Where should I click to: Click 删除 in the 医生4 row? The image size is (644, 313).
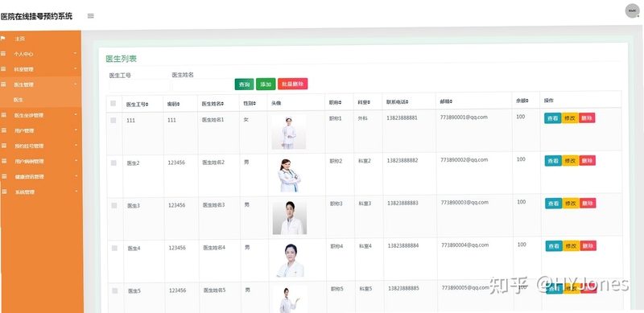pos(588,245)
